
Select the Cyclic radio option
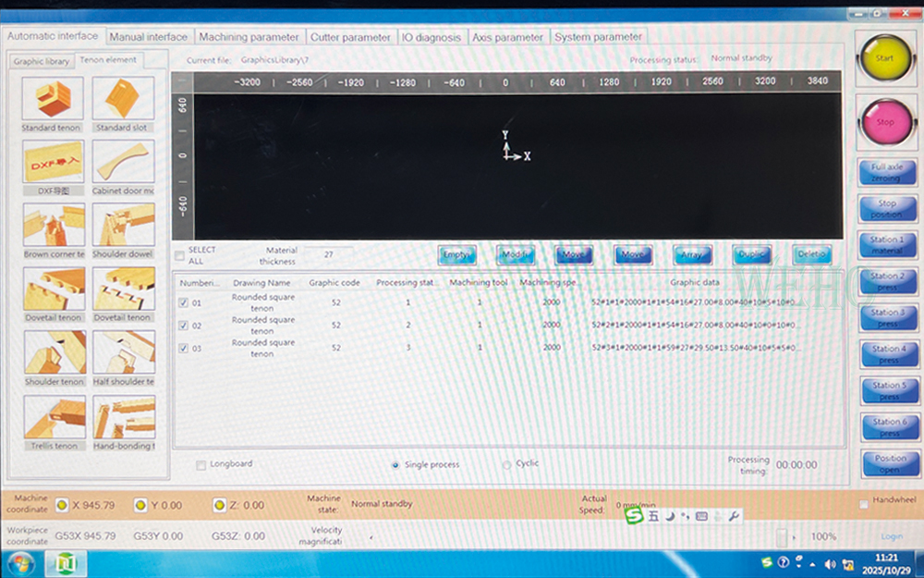click(x=506, y=465)
